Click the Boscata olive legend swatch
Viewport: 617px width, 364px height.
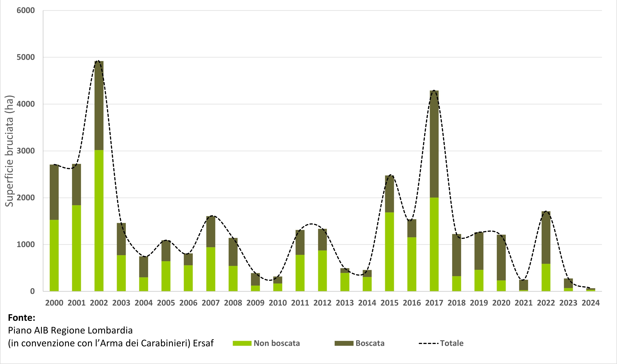344,343
